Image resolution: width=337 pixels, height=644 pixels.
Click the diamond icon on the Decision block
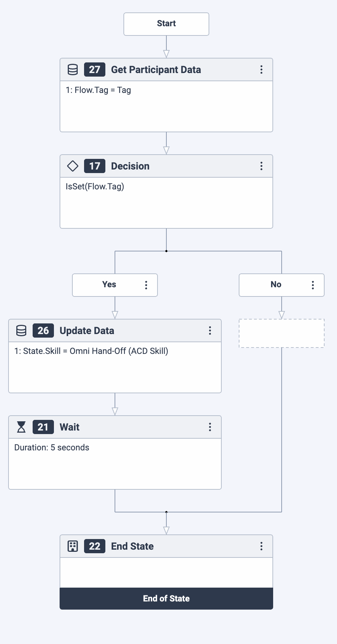click(x=73, y=166)
